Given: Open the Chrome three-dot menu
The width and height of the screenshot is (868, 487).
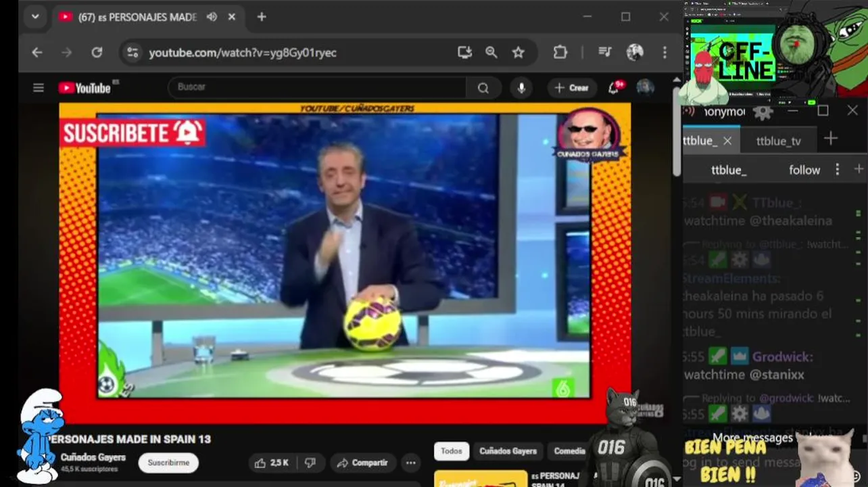Looking at the screenshot, I should coord(665,52).
